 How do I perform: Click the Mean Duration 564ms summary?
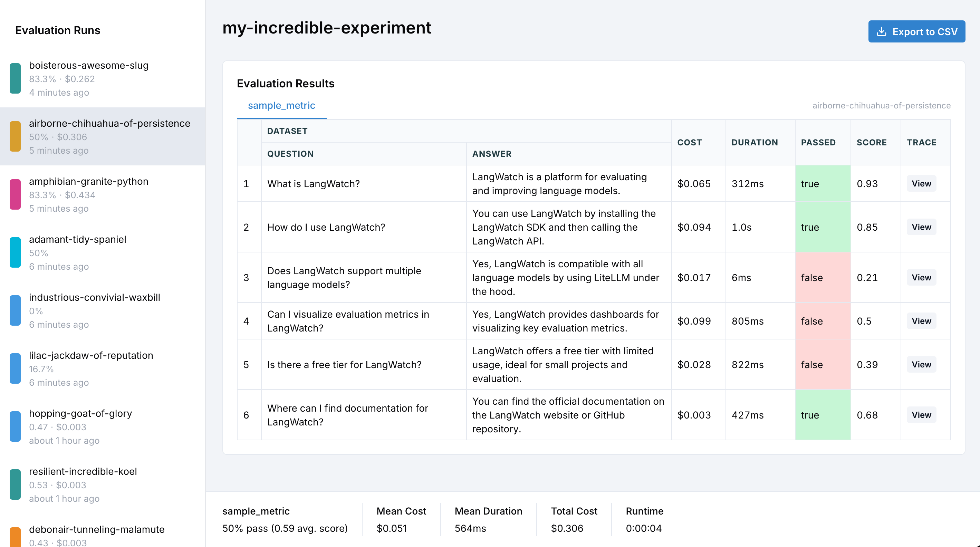(x=488, y=520)
